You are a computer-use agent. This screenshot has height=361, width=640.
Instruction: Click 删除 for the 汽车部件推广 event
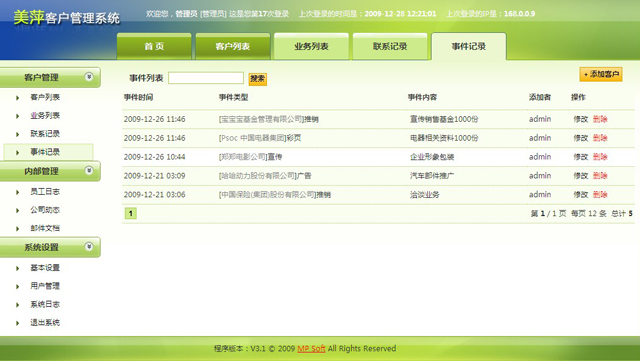pos(600,176)
